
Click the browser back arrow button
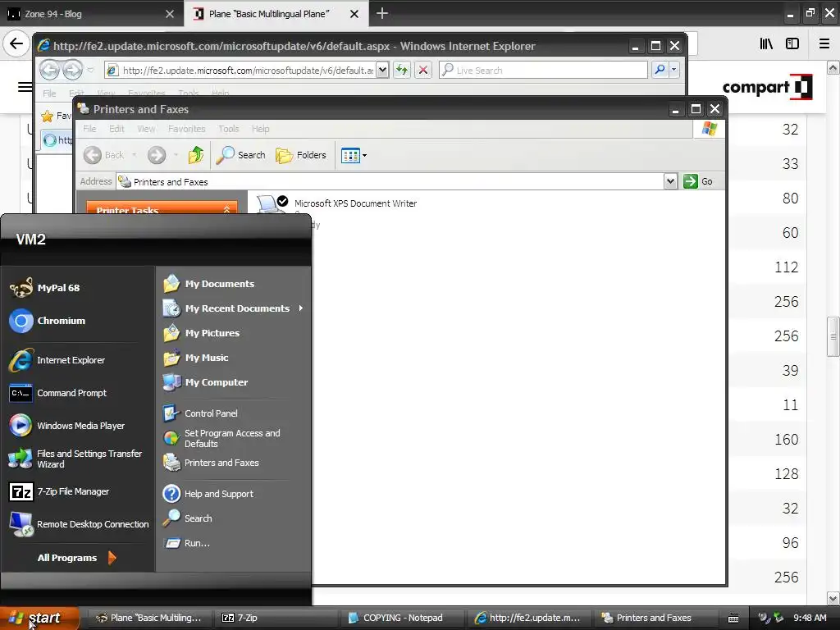[x=16, y=43]
